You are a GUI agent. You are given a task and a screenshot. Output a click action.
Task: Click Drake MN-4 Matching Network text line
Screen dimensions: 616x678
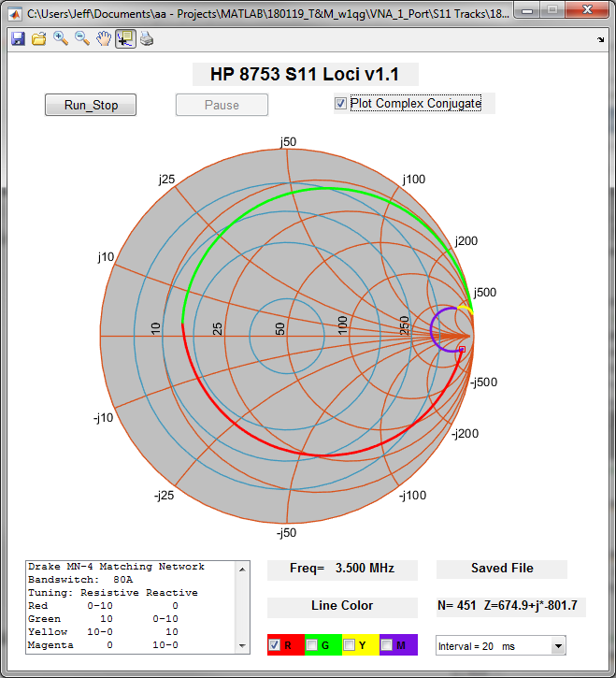pos(116,567)
